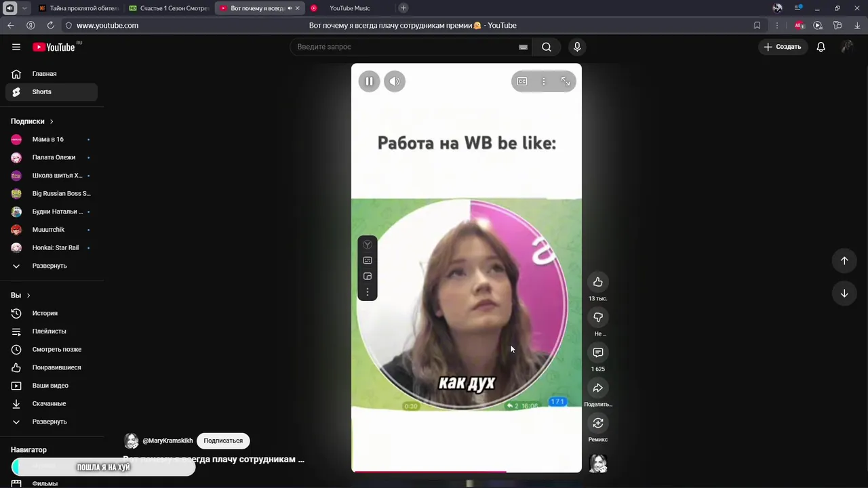Switch to the Тайна проклятой обители tab
The width and height of the screenshot is (868, 488).
click(79, 8)
